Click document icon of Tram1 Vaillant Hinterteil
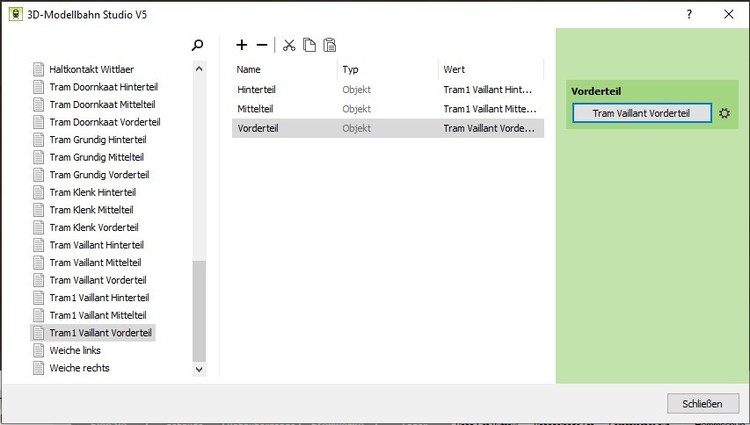This screenshot has height=425, width=750. (39, 298)
